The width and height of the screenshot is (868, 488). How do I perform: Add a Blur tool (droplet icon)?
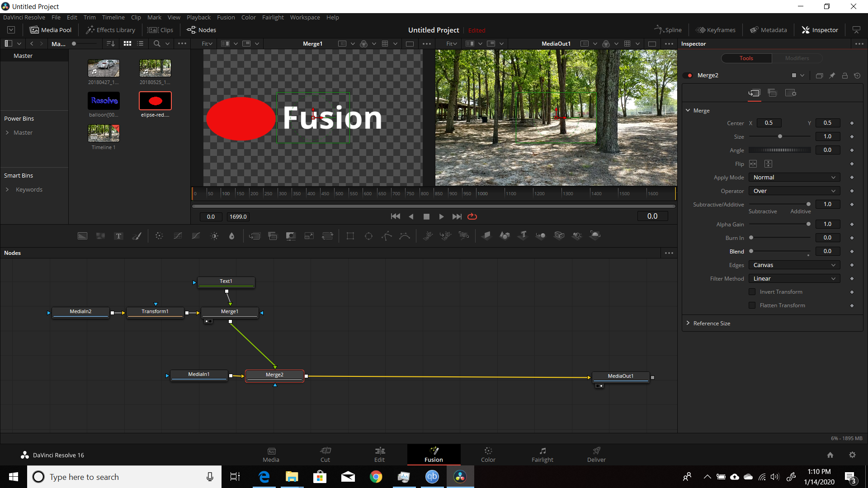[232, 236]
